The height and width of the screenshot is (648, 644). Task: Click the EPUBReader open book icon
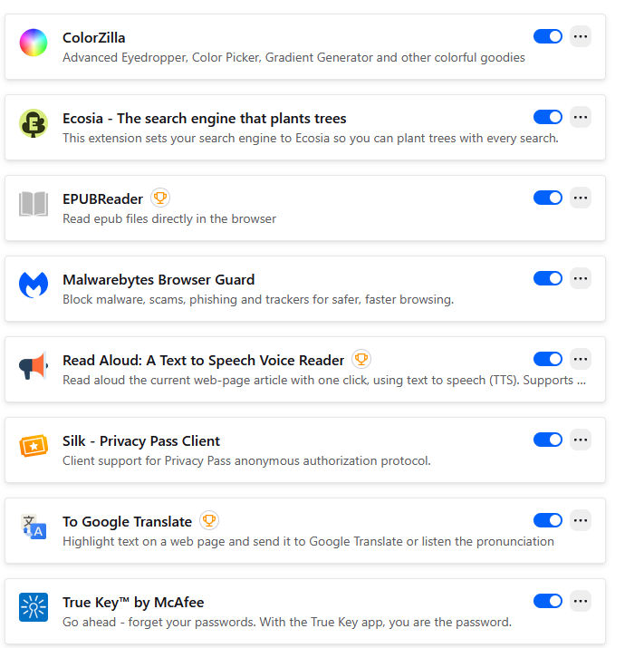(x=34, y=204)
